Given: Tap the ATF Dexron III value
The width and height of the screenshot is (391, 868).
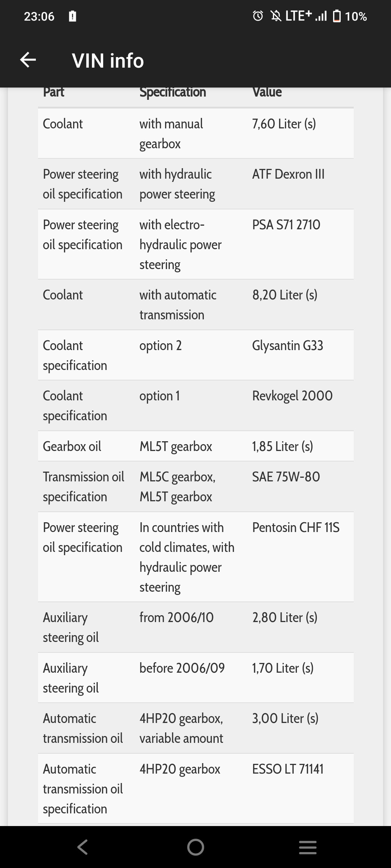Looking at the screenshot, I should pos(288,174).
